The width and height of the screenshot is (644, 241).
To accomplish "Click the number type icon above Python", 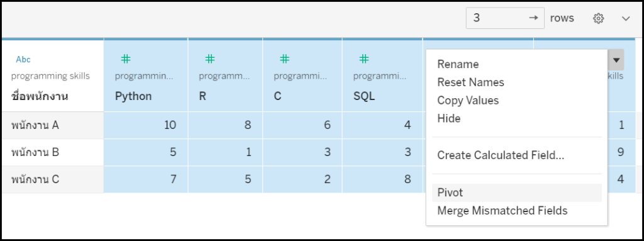I will point(126,59).
